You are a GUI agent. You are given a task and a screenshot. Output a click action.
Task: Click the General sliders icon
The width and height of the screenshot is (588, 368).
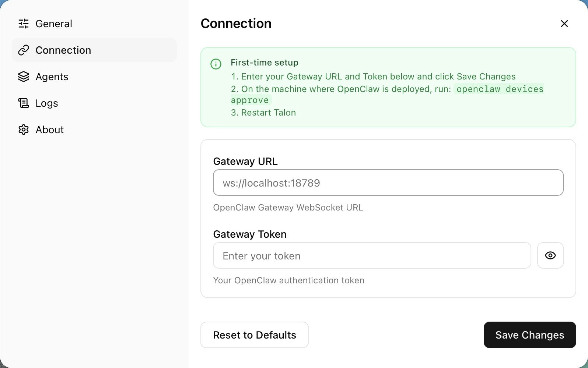24,24
